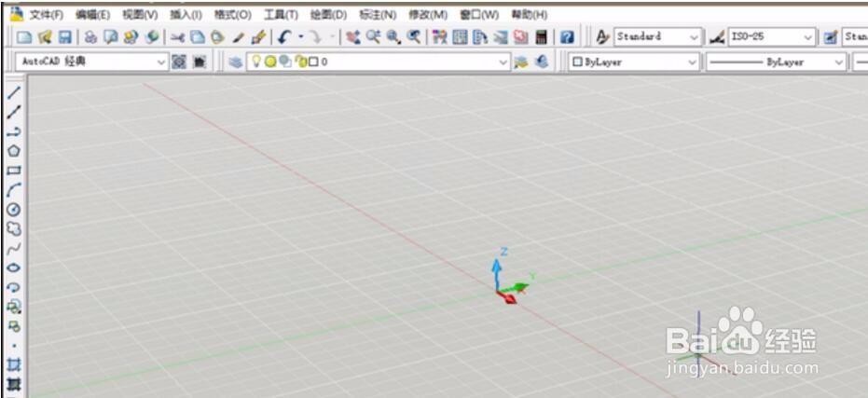This screenshot has width=868, height=398.
Task: Open the Markup Set Manager icon
Action: click(x=520, y=37)
